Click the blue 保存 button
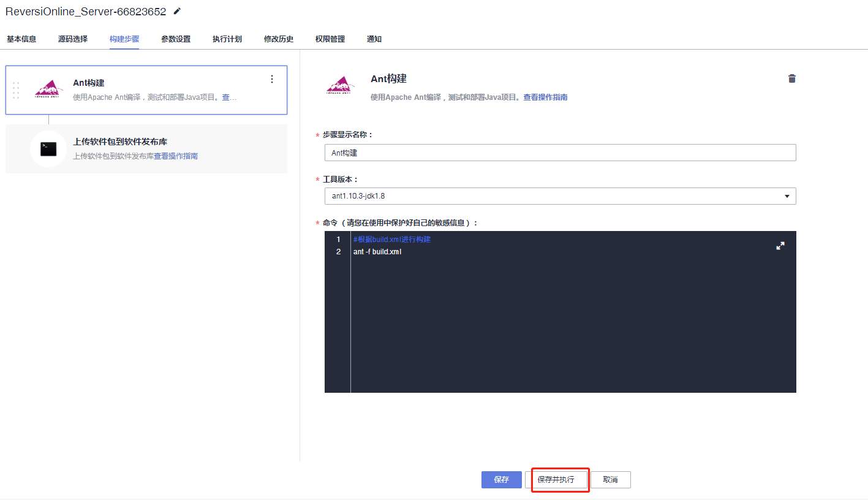This screenshot has width=868, height=500. (502, 480)
